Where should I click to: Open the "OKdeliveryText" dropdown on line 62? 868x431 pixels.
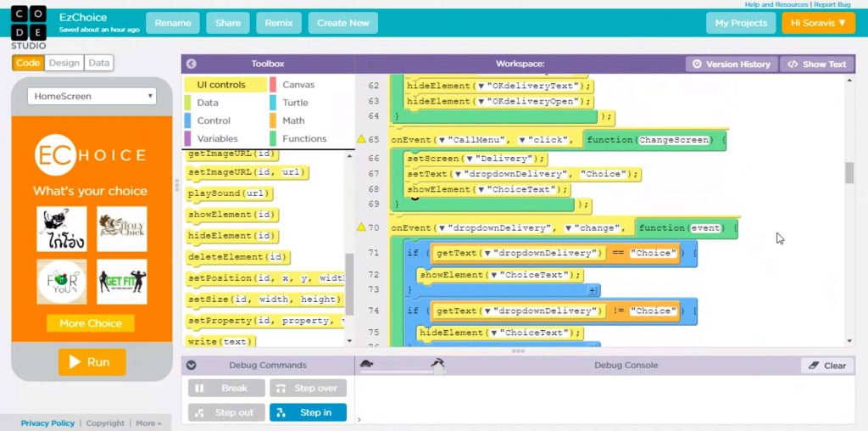tap(481, 87)
